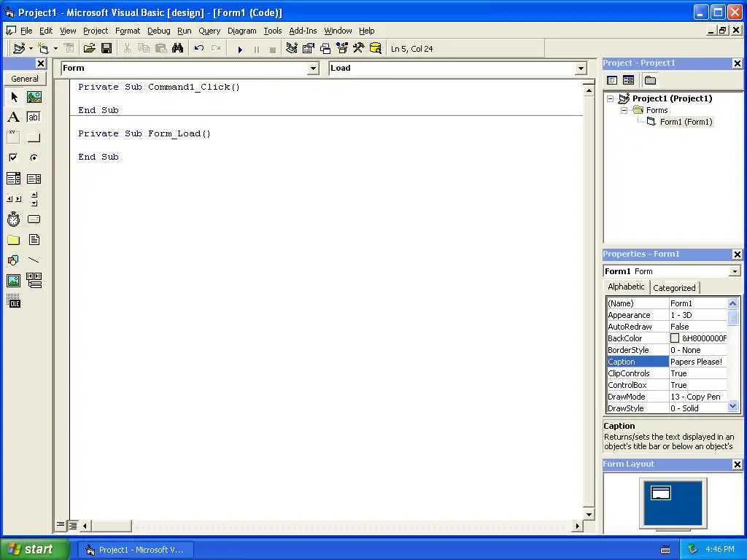Click the Toggle Folders button in the Project panel
Image resolution: width=747 pixels, height=560 pixels.
(650, 80)
